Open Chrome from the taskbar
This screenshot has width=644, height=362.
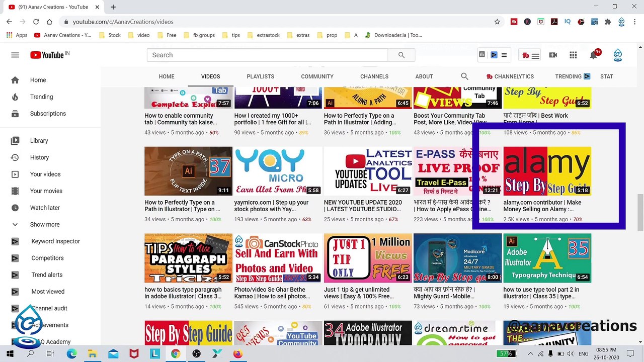[175, 354]
